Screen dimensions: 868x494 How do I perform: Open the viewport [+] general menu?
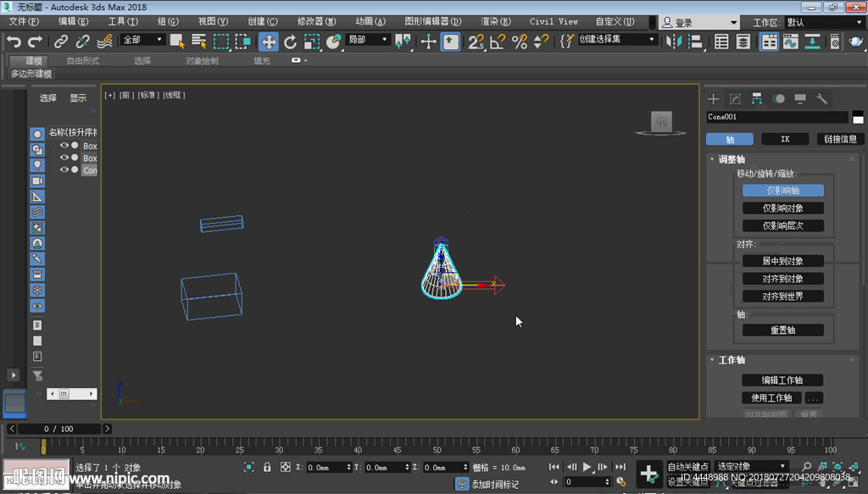point(110,95)
